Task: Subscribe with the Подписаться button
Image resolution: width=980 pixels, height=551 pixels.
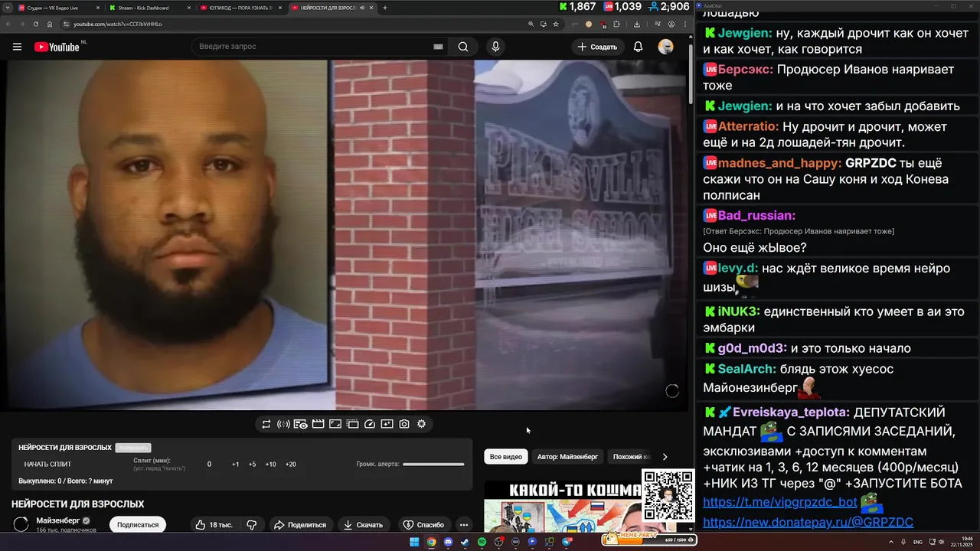Action: click(x=138, y=525)
